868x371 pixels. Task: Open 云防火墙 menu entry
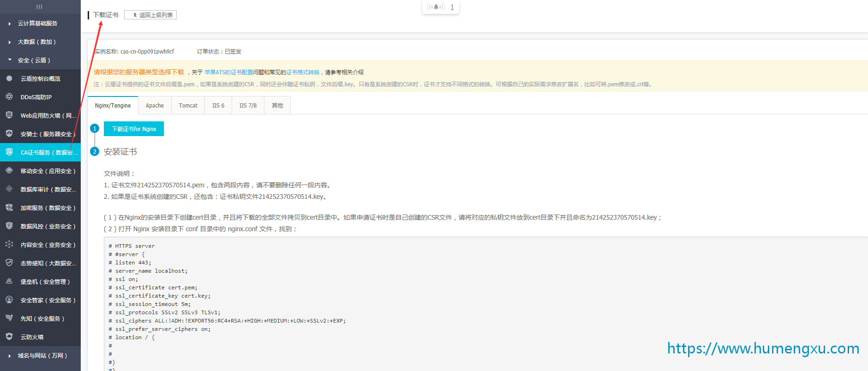pos(40,337)
